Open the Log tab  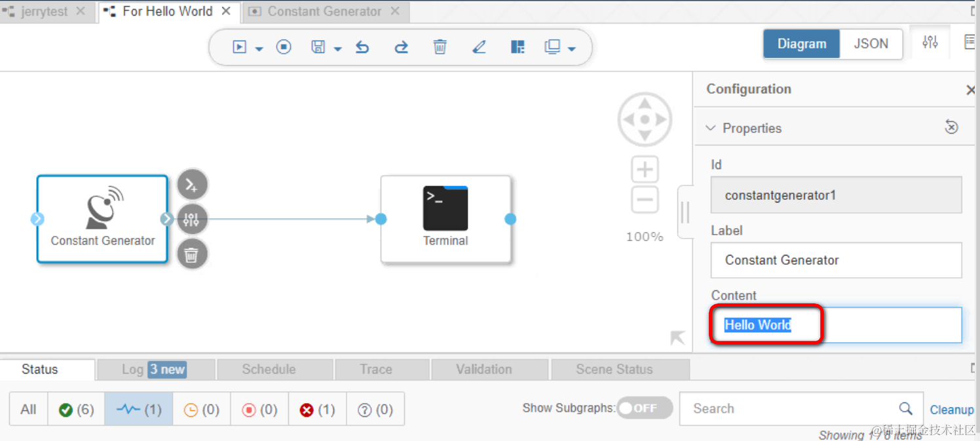(156, 370)
